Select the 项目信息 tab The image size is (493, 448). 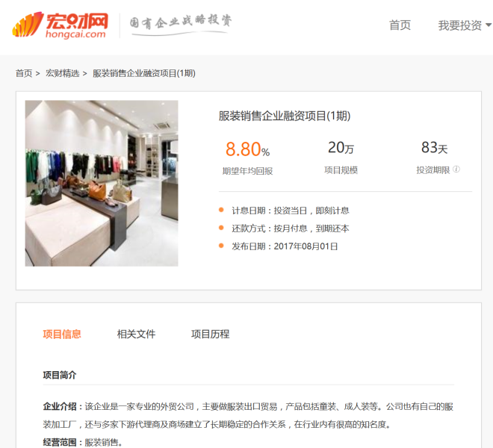tap(62, 334)
